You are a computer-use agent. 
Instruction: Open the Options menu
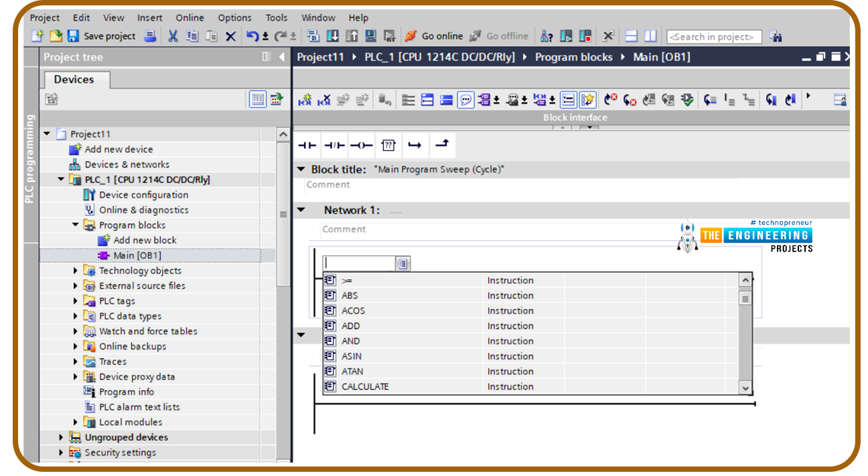click(x=235, y=17)
